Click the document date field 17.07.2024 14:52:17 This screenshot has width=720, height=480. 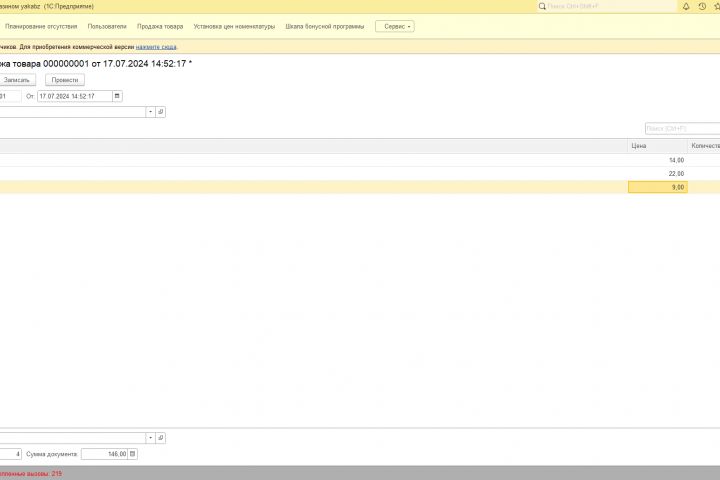click(75, 96)
